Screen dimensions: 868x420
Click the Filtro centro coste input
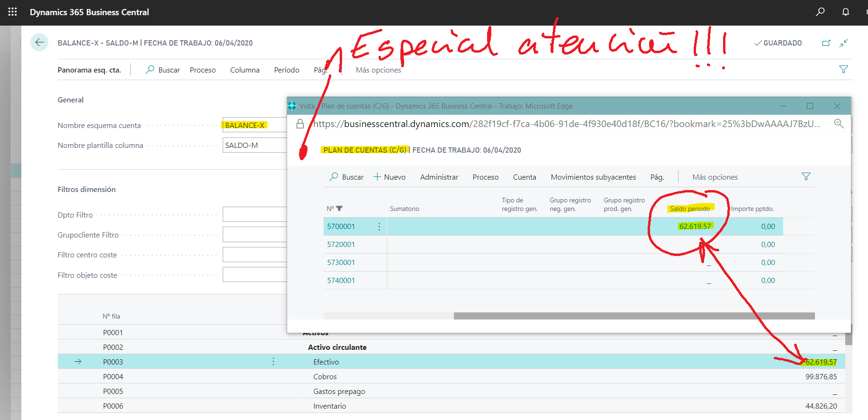coord(254,255)
